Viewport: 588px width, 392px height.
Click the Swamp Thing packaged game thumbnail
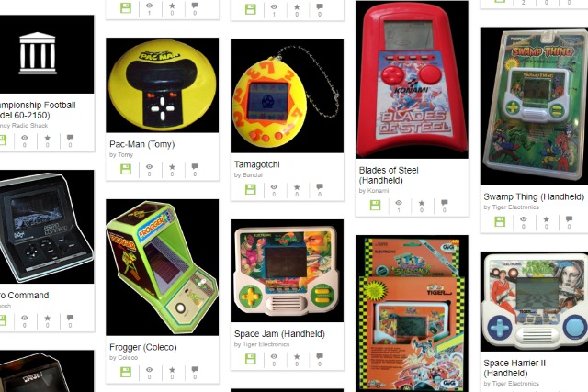[534, 106]
